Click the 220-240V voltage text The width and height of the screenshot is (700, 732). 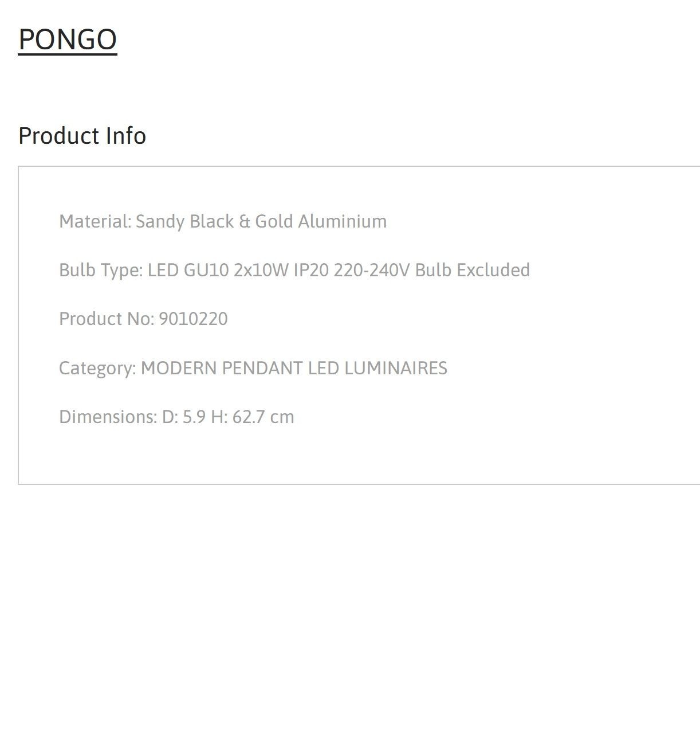(372, 270)
